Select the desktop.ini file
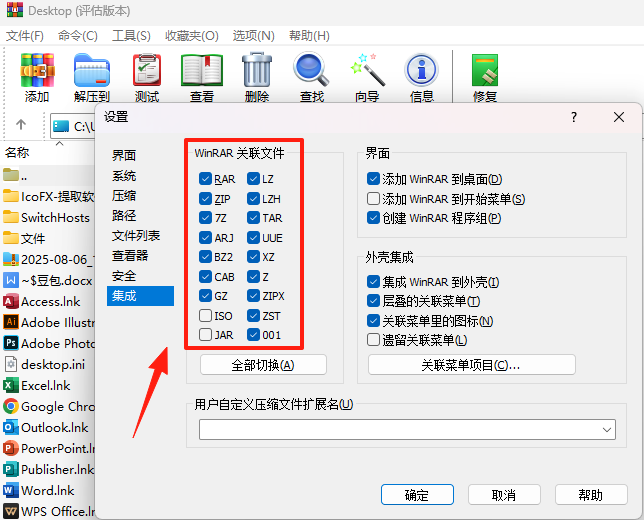This screenshot has width=644, height=520. 44,364
